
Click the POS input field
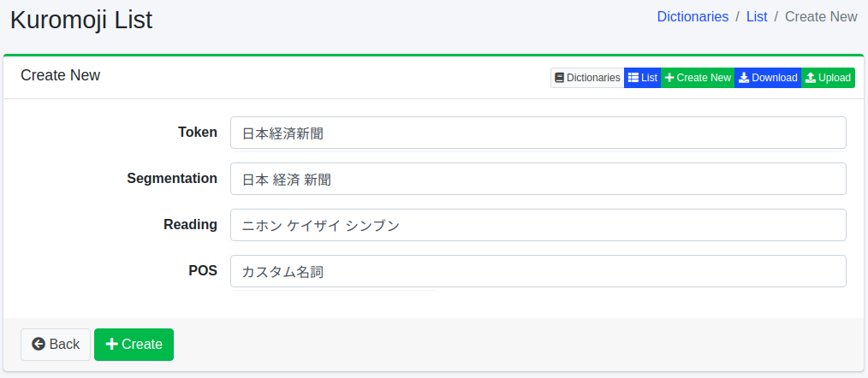[538, 271]
